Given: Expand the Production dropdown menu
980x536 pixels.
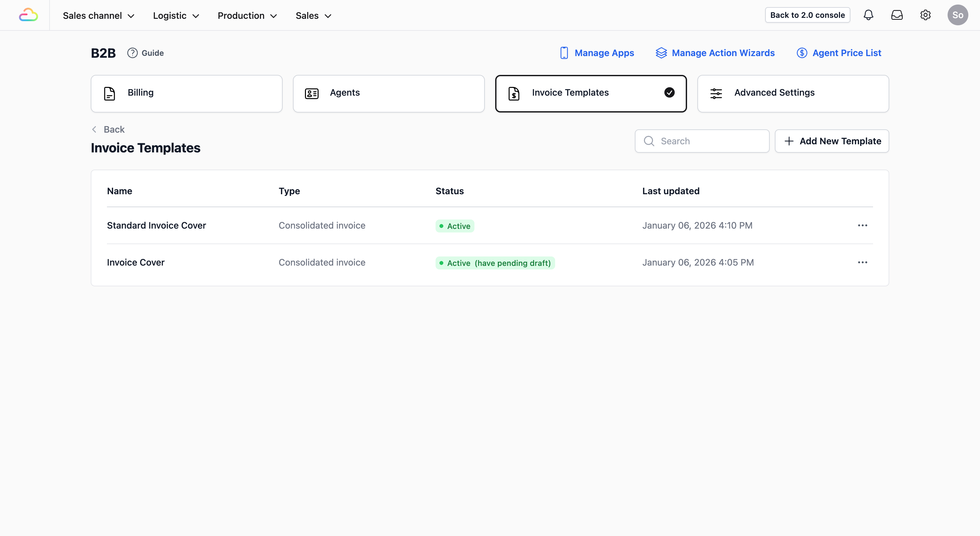Looking at the screenshot, I should [x=247, y=16].
